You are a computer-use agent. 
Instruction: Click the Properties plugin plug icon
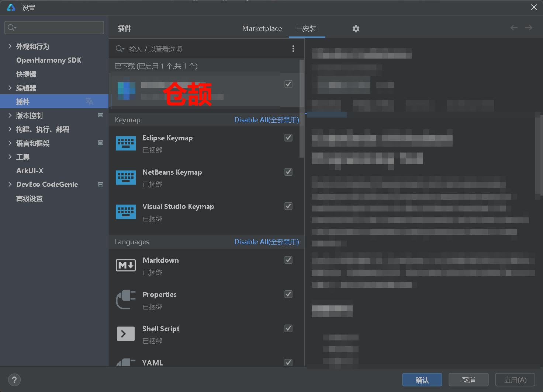126,300
